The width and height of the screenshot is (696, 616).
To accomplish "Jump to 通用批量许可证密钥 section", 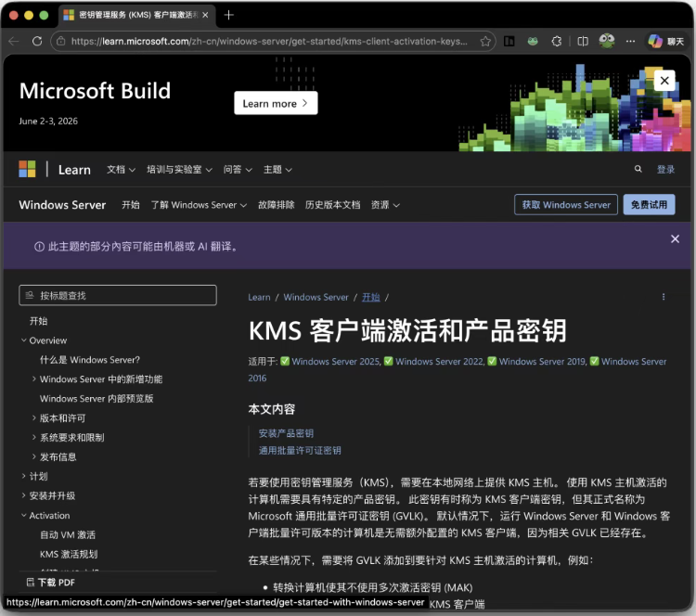I will pos(300,451).
